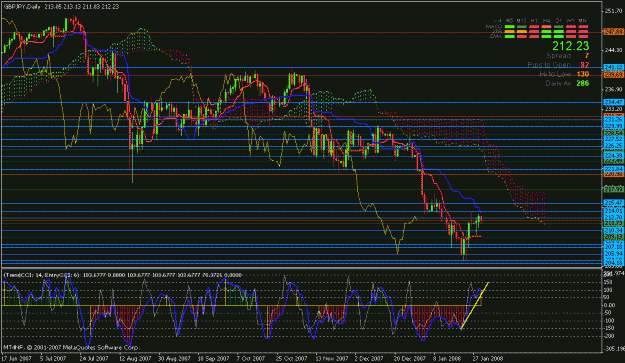Image resolution: width=625 pixels, height=363 pixels.
Task: Click the H4 timeframe column header
Action: (x=546, y=21)
